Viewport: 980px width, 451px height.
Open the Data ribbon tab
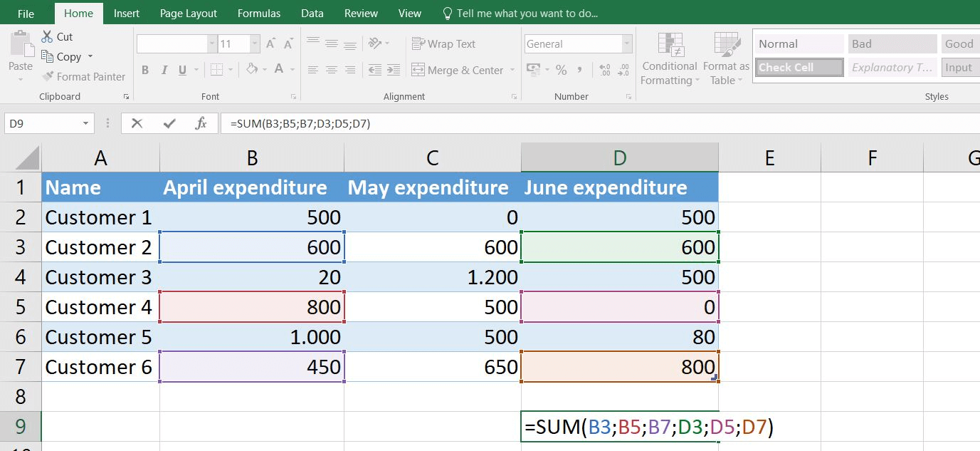tap(312, 12)
